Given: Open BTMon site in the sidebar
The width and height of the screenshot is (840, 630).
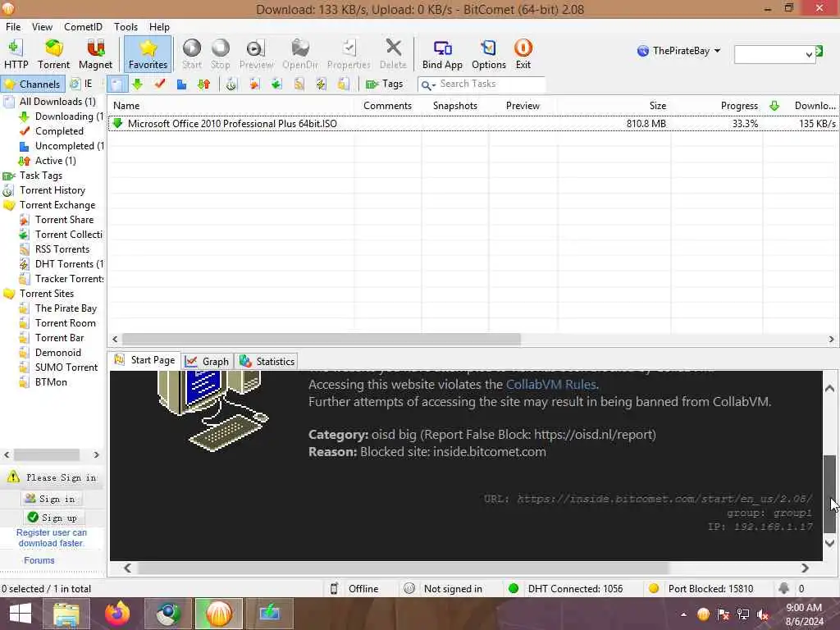Looking at the screenshot, I should (x=51, y=382).
